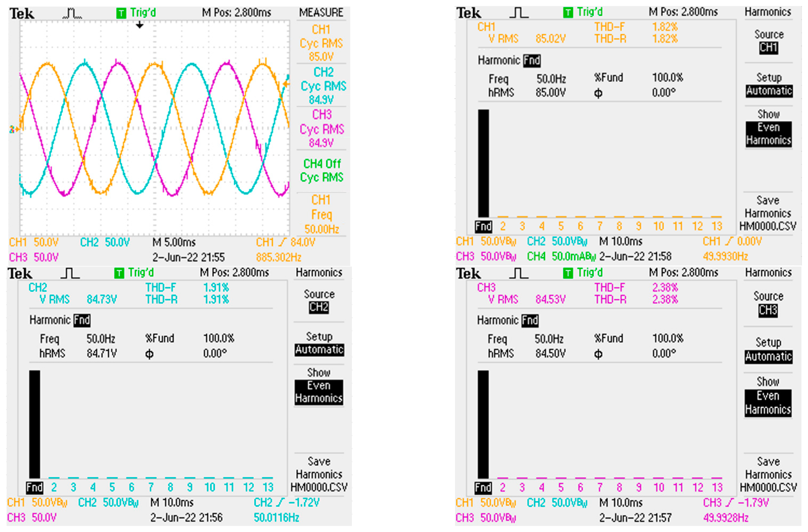Save Harmonics HM0000.CSV on CH1 screen
Image resolution: width=808 pixels, height=532 pixels.
[768, 213]
